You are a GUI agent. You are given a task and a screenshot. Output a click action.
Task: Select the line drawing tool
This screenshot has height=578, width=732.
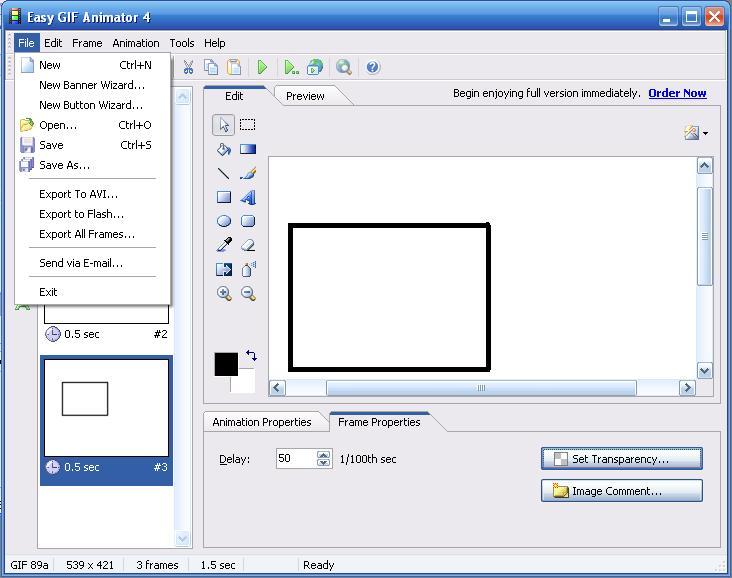click(224, 173)
